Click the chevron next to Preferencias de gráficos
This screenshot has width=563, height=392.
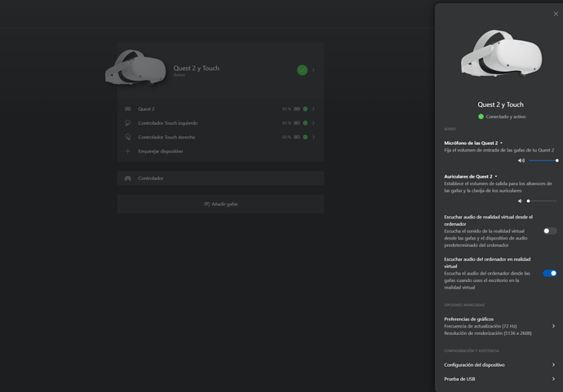pos(553,326)
